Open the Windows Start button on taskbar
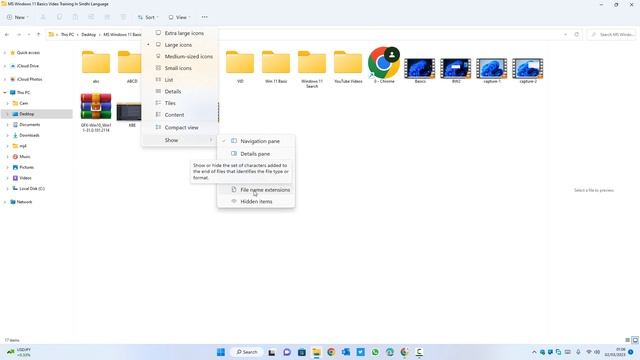640x360 pixels. point(221,352)
